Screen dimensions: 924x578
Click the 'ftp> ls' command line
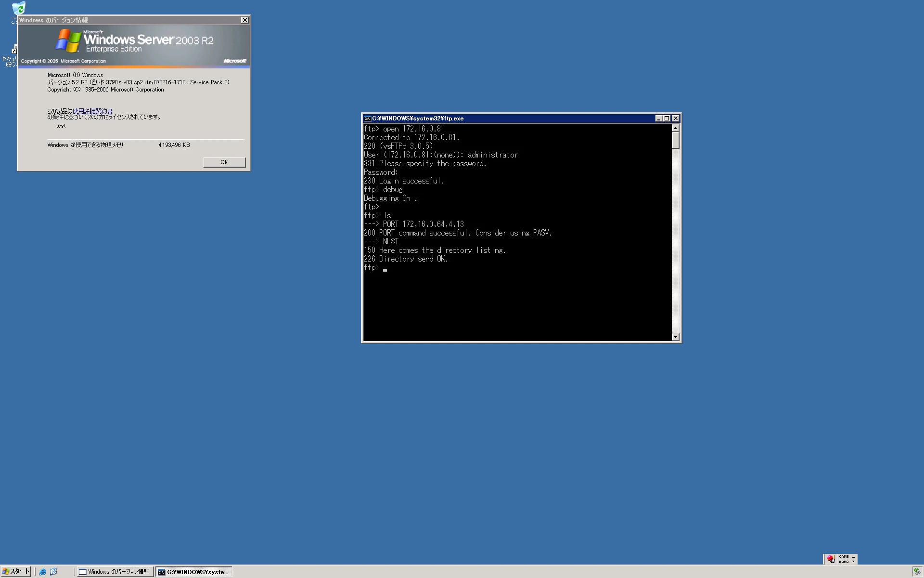pos(377,216)
